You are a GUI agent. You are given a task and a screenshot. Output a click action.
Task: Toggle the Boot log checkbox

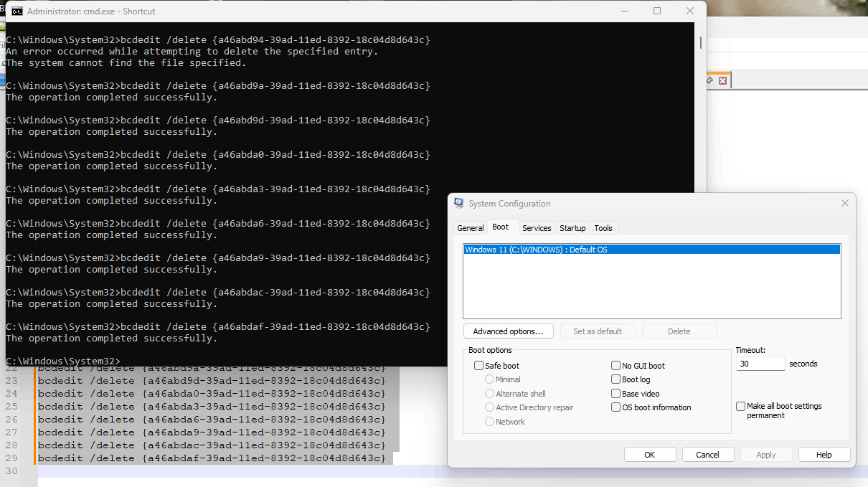click(x=615, y=379)
